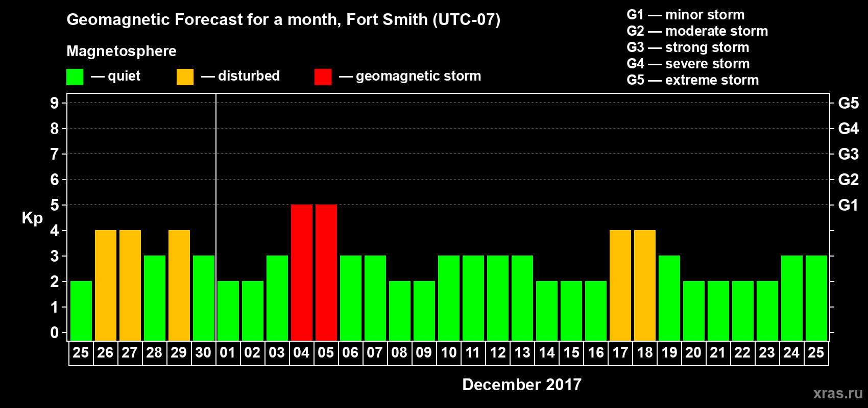Image resolution: width=868 pixels, height=408 pixels.
Task: Click the G1 storm level label
Action: point(848,205)
